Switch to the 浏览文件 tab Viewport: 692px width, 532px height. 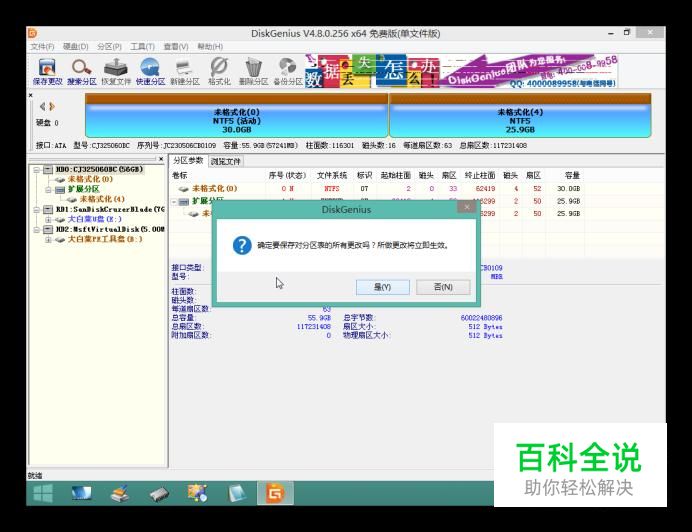click(225, 162)
